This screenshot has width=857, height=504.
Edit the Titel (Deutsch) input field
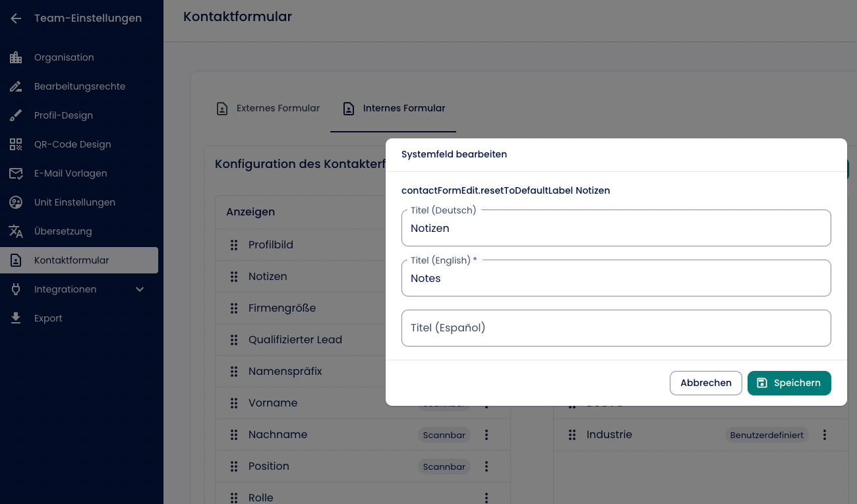pos(616,228)
